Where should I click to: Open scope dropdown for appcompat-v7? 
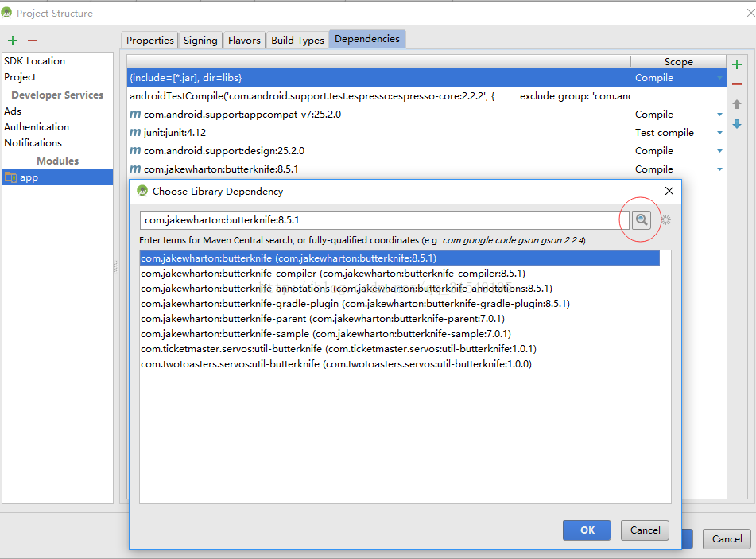point(720,115)
